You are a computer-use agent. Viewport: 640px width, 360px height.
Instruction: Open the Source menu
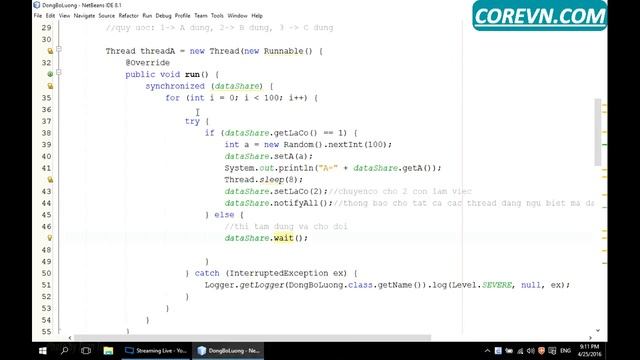(x=107, y=16)
